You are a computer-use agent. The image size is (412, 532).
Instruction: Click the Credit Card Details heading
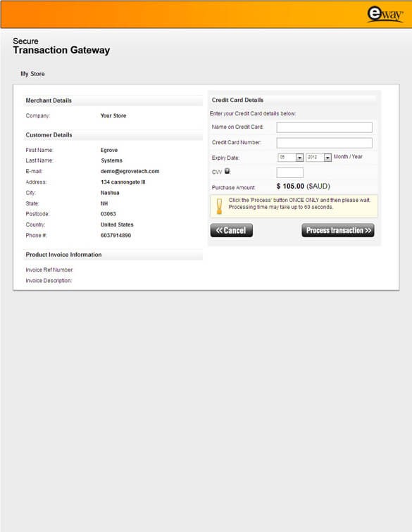pyautogui.click(x=237, y=100)
